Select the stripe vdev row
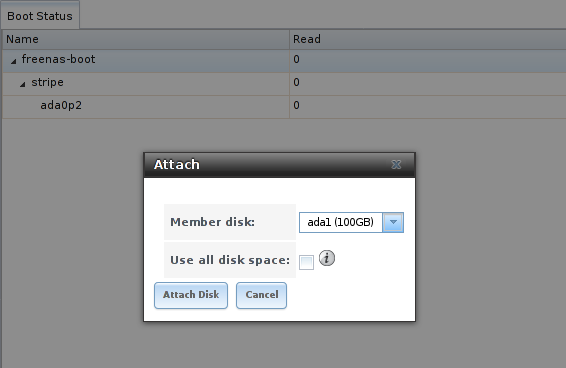The width and height of the screenshot is (566, 368). pos(284,84)
